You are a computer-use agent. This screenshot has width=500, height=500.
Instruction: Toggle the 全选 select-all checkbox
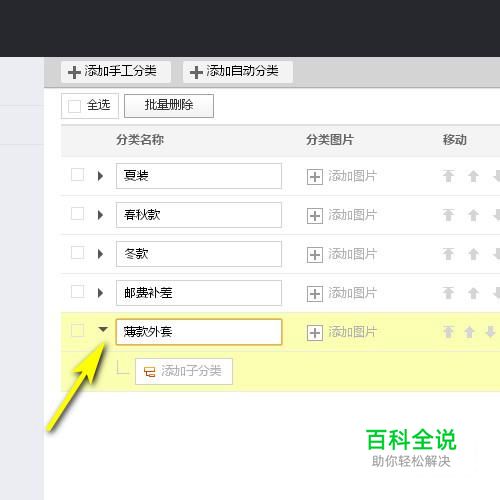[x=74, y=106]
